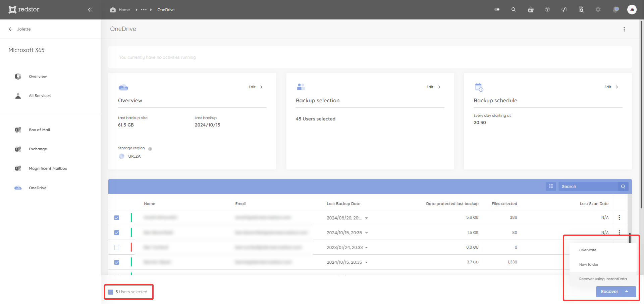Select OneDrive in the sidebar
The height and width of the screenshot is (304, 644).
point(38,188)
